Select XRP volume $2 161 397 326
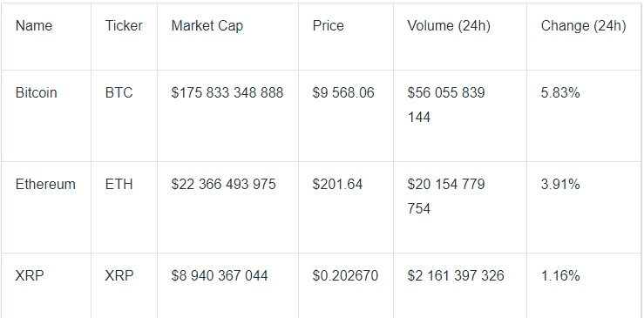The image size is (644, 318). [456, 275]
